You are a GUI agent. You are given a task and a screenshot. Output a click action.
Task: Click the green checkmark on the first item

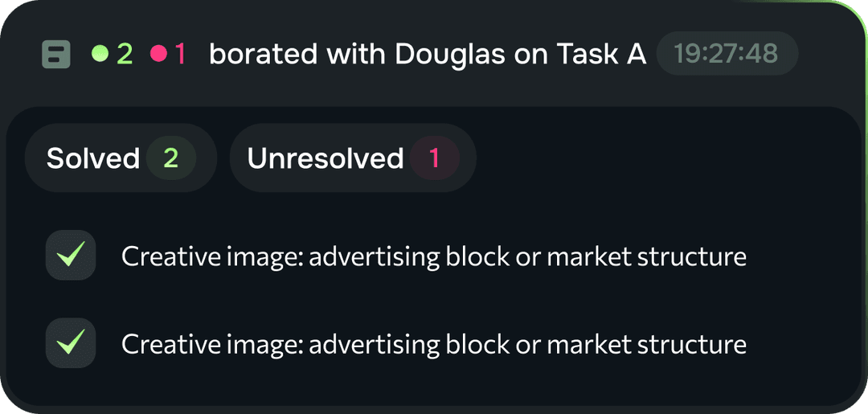point(71,256)
